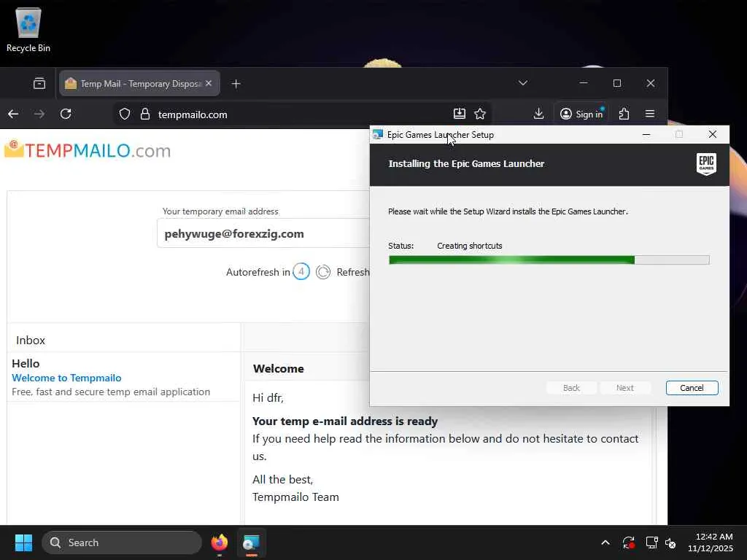Go back in Firefox
747x560 pixels.
click(13, 114)
